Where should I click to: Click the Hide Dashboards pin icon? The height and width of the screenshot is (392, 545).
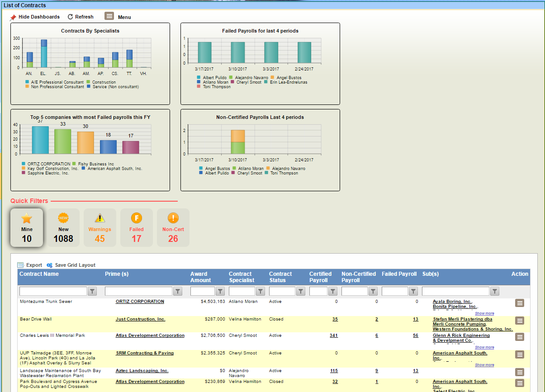point(13,17)
